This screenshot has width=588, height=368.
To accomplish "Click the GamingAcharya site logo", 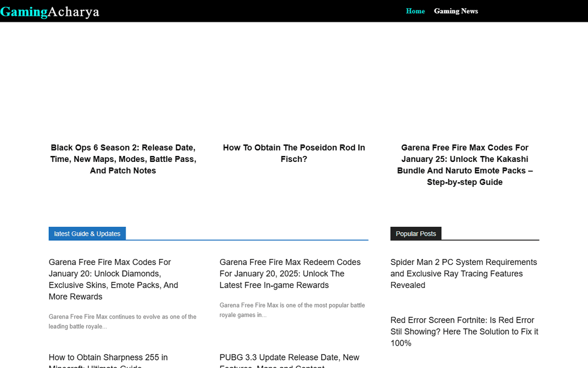I will pyautogui.click(x=50, y=11).
